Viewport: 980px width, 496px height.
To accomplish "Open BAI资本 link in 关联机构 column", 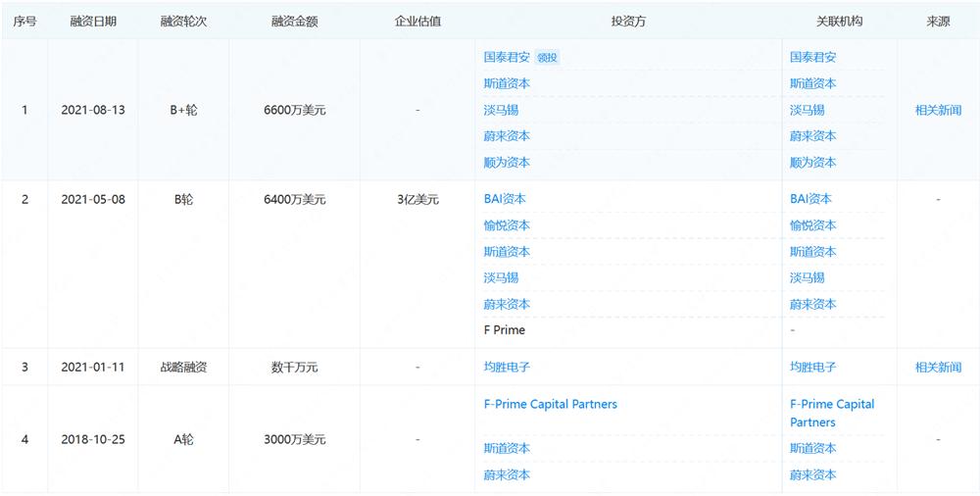I will 810,199.
